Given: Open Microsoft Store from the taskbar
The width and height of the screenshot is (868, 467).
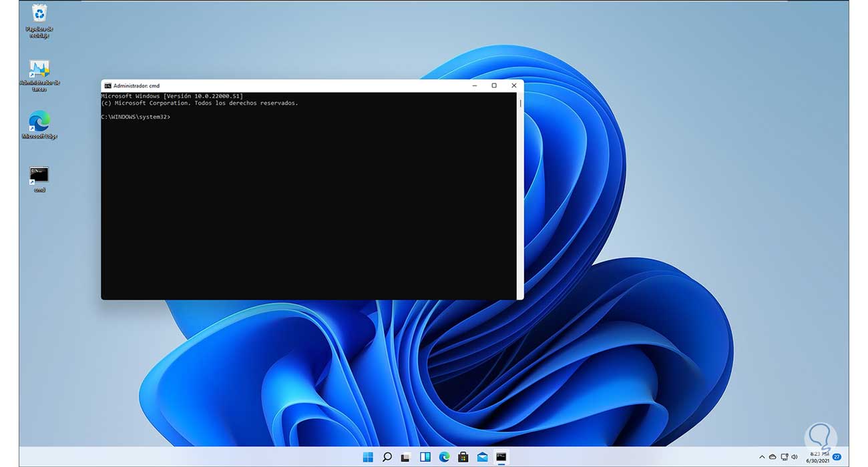Looking at the screenshot, I should pyautogui.click(x=463, y=457).
